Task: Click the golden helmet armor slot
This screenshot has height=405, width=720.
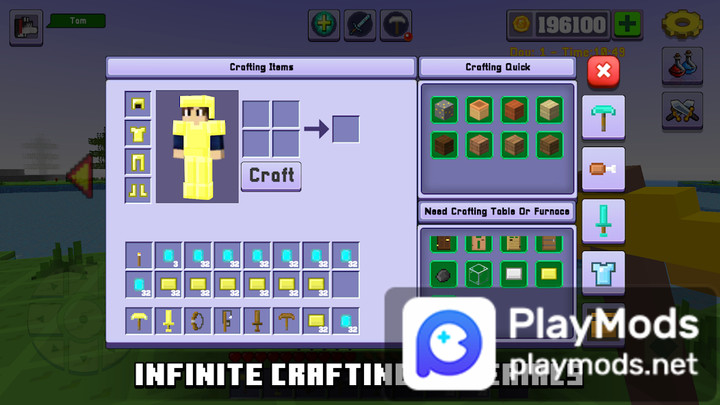Action: tap(138, 104)
